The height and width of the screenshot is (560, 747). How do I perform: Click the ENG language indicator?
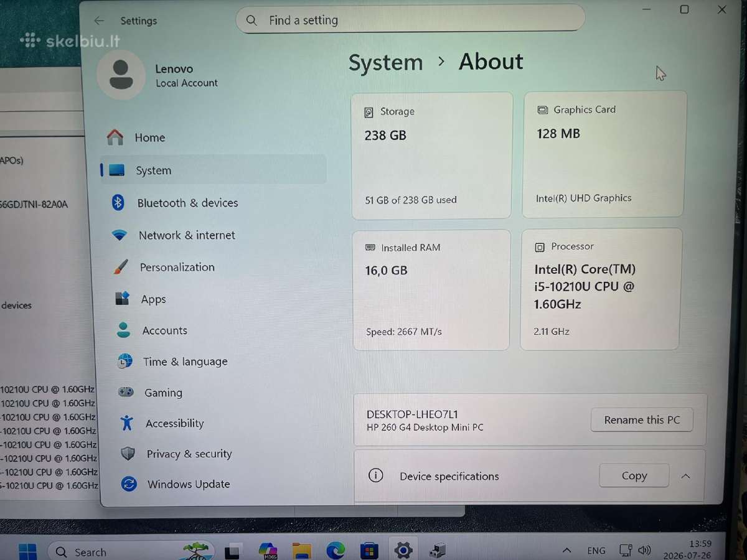(596, 551)
